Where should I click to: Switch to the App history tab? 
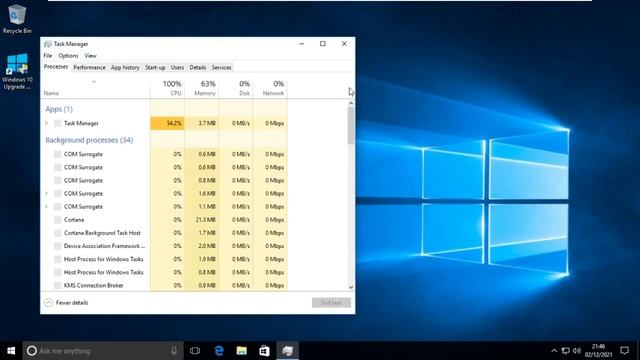(x=125, y=67)
